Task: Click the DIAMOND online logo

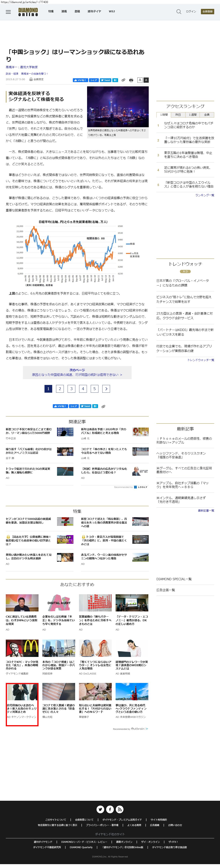Action: pos(28,12)
